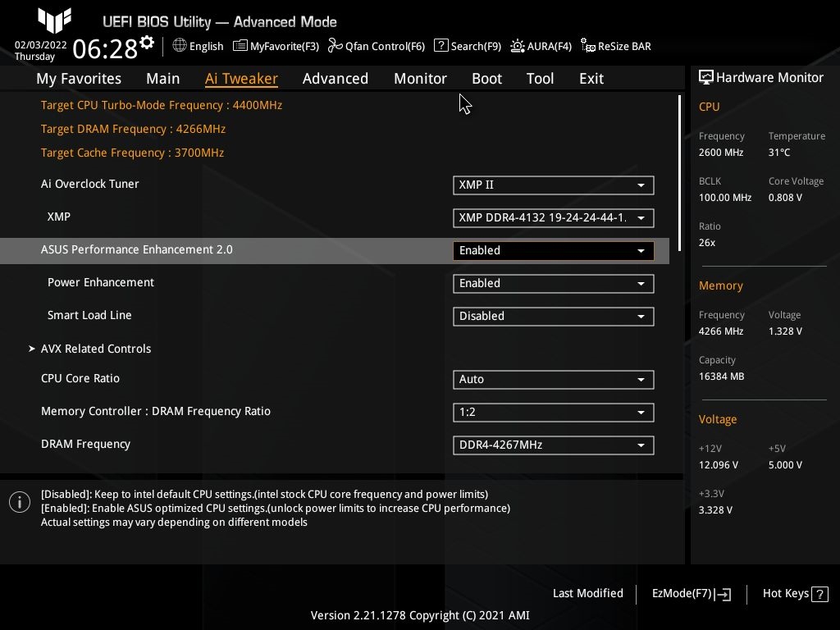
Task: Click the Version 2.21.1278 copyright text
Action: 420,615
